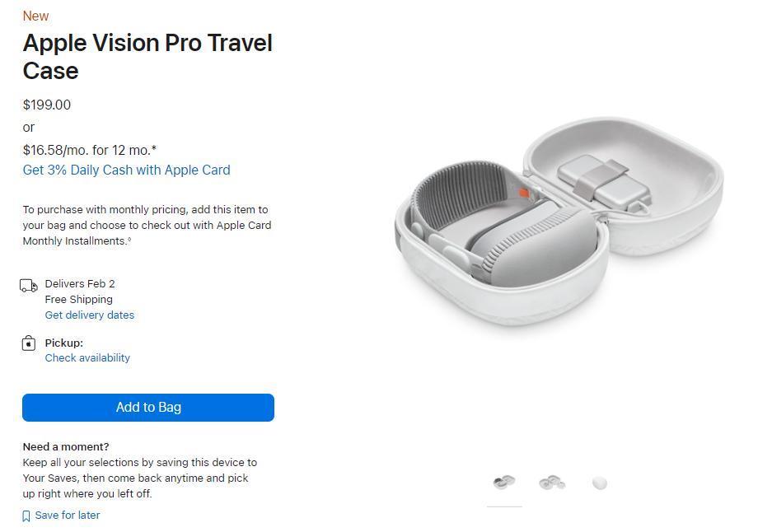Click the Need a moment? heading

[66, 446]
